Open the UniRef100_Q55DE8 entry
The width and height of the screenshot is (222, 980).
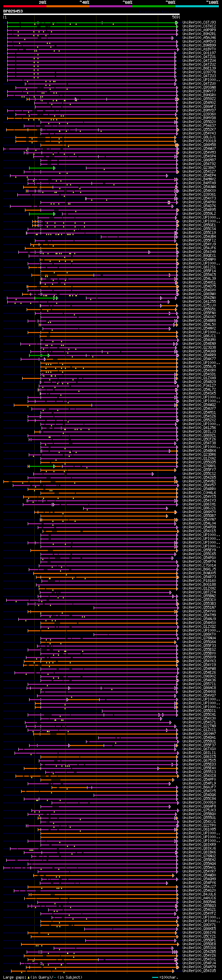[x=199, y=944]
